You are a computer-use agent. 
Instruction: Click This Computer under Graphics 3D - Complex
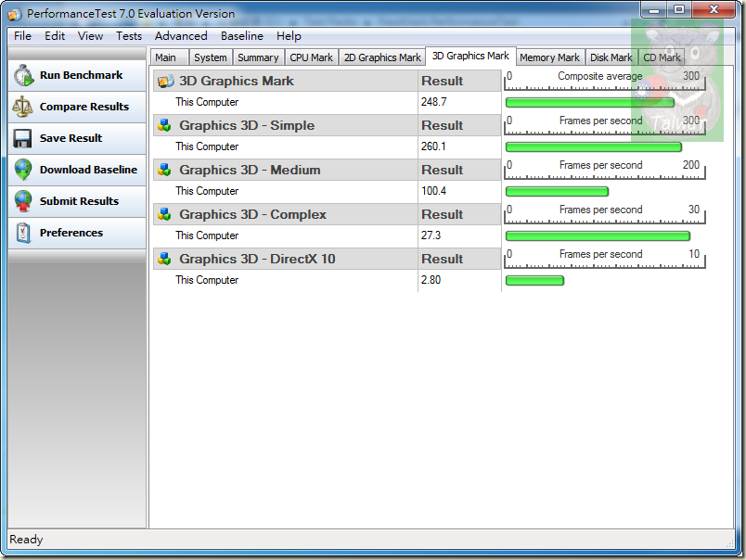click(207, 235)
